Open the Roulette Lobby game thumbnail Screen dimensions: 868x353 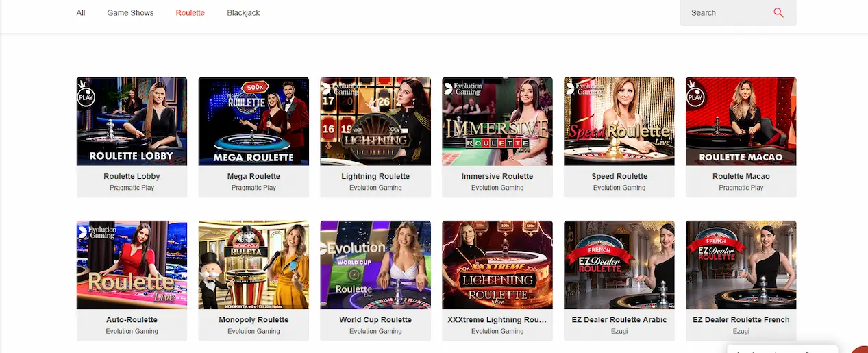coord(132,121)
